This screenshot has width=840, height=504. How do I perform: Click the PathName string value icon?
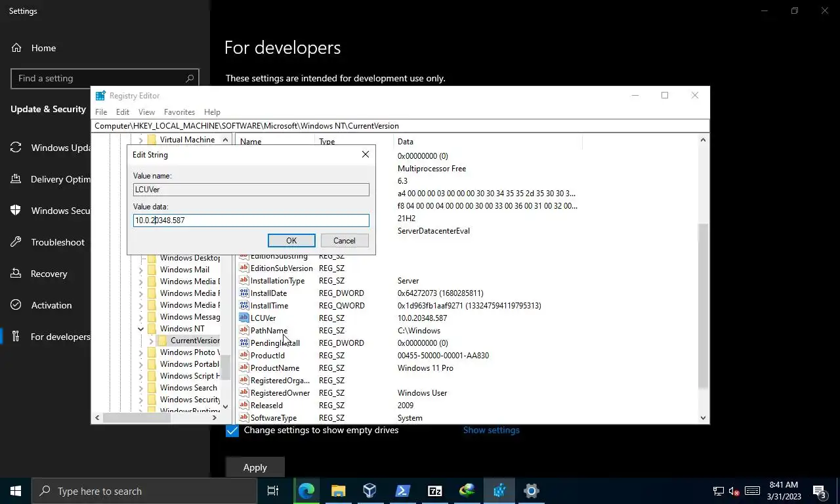coord(244,331)
